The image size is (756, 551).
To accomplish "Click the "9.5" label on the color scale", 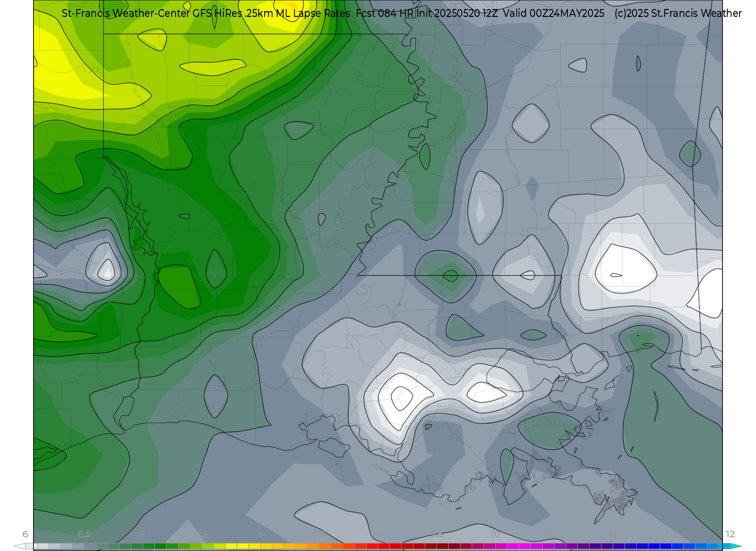I will click(x=437, y=534).
